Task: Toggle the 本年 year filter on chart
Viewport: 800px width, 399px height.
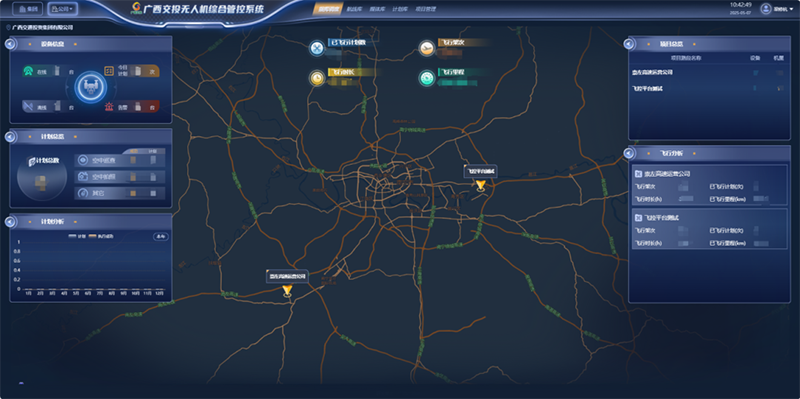Action: (161, 236)
